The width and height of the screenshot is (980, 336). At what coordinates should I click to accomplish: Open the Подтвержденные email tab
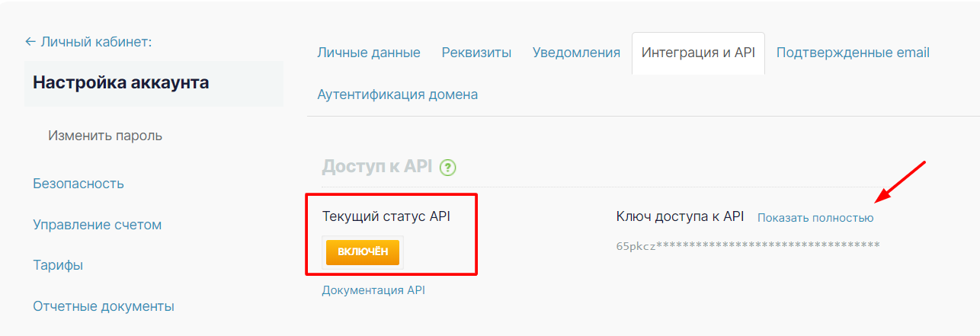(853, 53)
